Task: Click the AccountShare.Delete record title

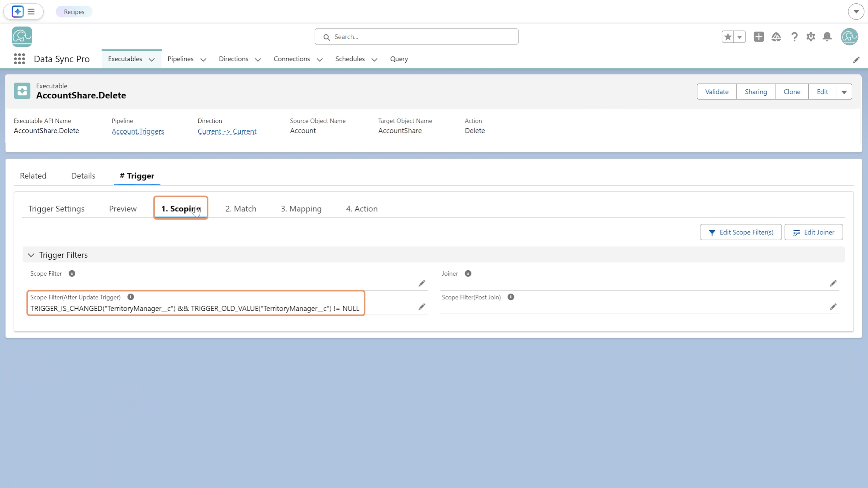Action: 81,96
